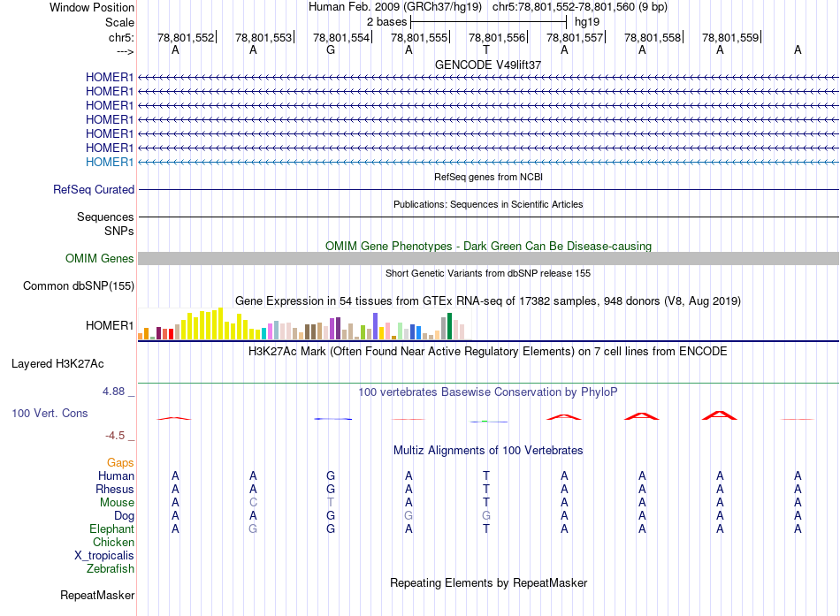Click the 2 bases scale bar
840x616 pixels.
pyautogui.click(x=488, y=20)
